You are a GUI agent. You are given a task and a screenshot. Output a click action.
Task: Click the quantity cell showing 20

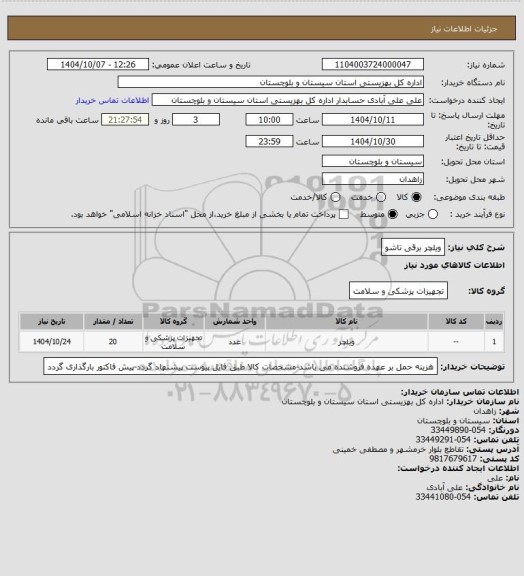point(113,342)
